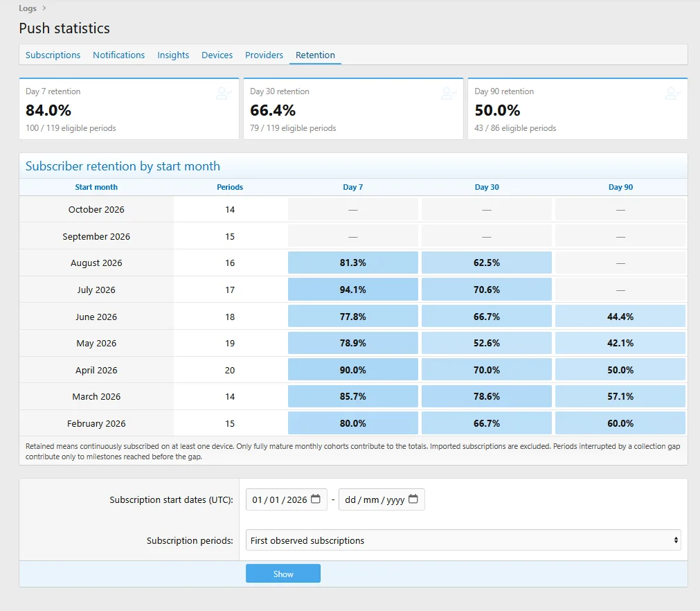Click August 2026 Day 7 cell 81.3%
This screenshot has height=611, width=700.
(352, 263)
